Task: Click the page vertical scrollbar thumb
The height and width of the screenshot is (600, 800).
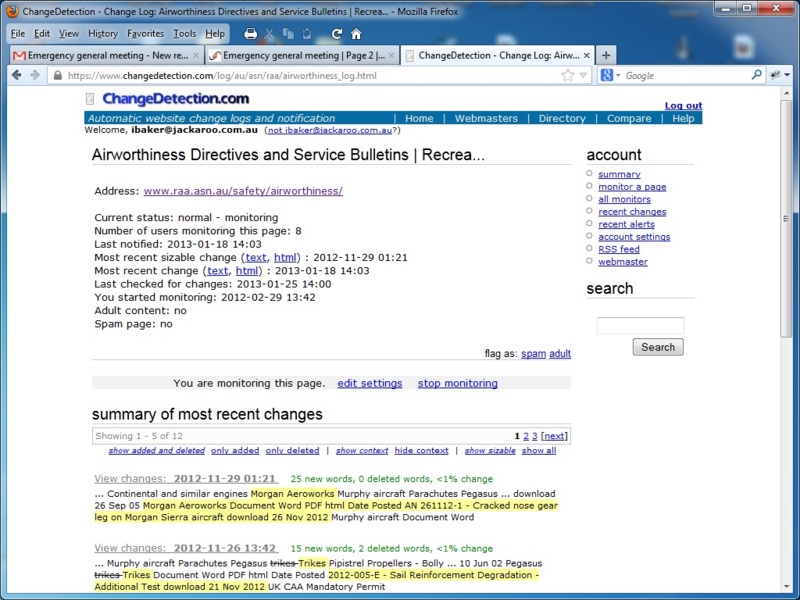Action: click(786, 218)
